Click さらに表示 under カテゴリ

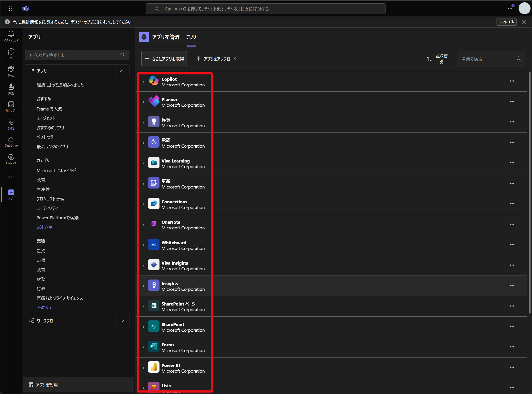pyautogui.click(x=44, y=227)
